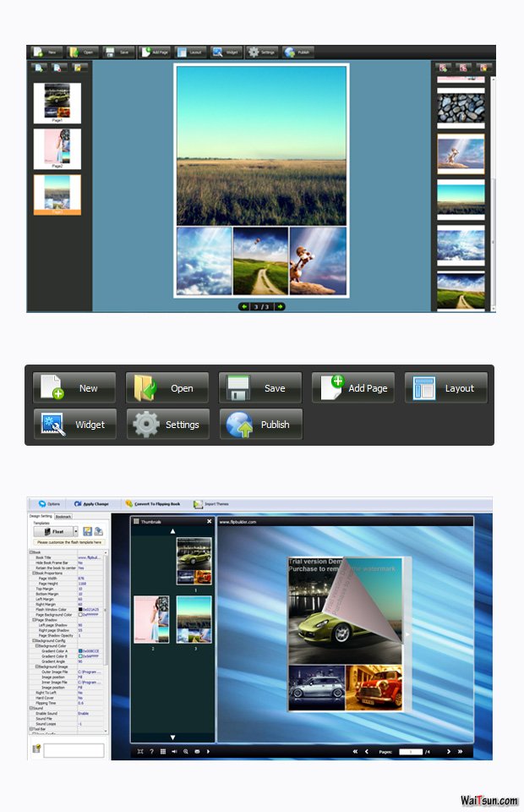Click third icon above the image library panel
524x812 pixels.
tap(483, 68)
